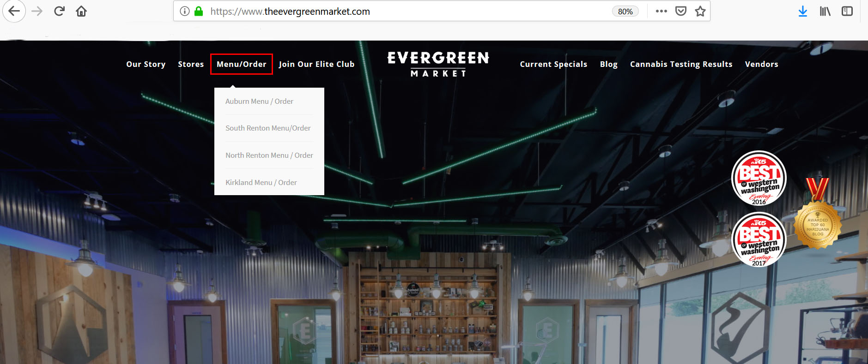Open Cannabis Testing Results page
This screenshot has width=868, height=364.
pyautogui.click(x=681, y=64)
